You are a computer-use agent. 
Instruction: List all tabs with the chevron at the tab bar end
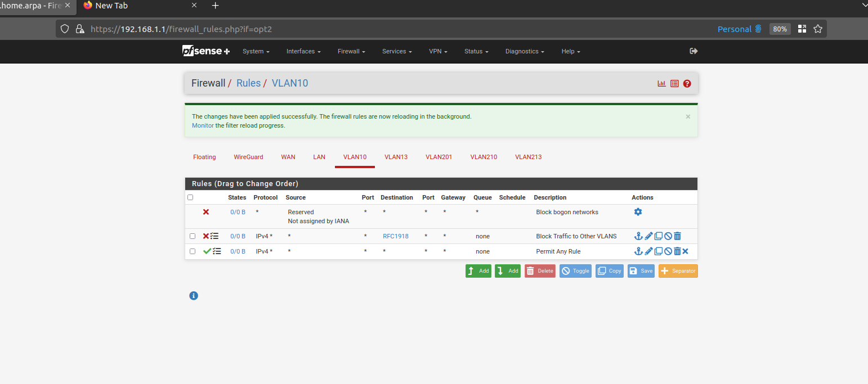point(865,5)
